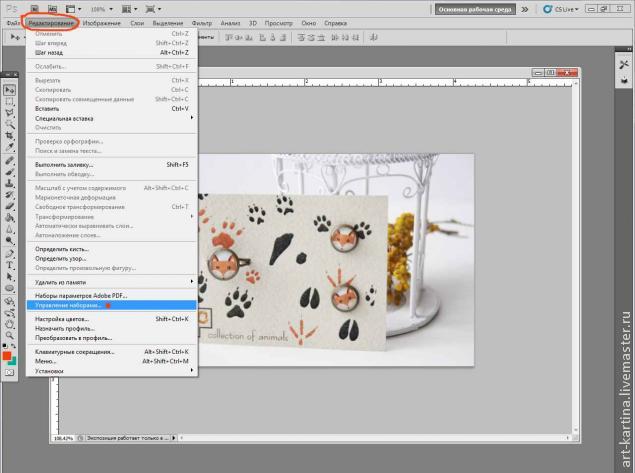Open the Просмотр menu
This screenshot has width=635, height=473.
point(278,23)
